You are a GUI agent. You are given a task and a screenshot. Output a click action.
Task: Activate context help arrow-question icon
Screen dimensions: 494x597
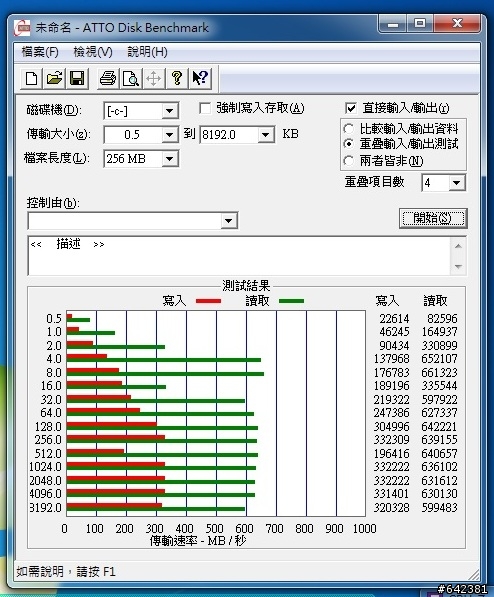point(200,79)
